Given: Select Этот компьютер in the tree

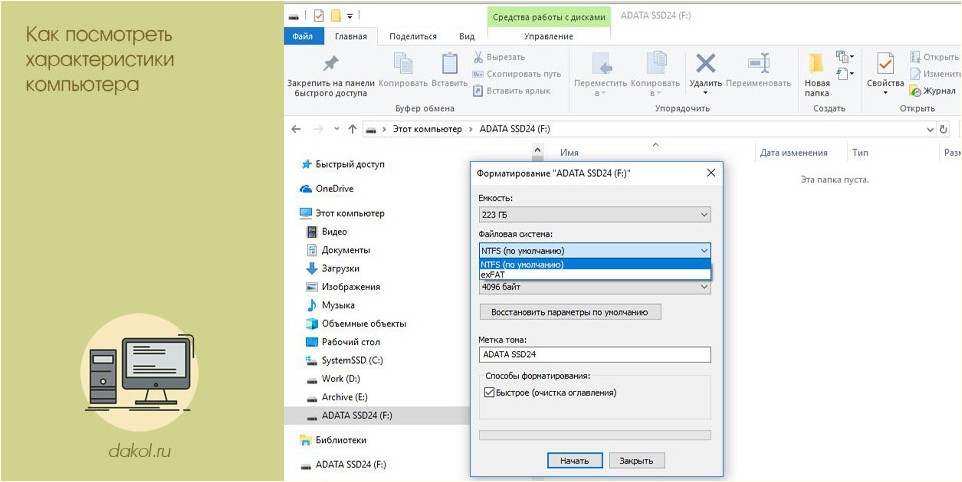Looking at the screenshot, I should click(350, 213).
